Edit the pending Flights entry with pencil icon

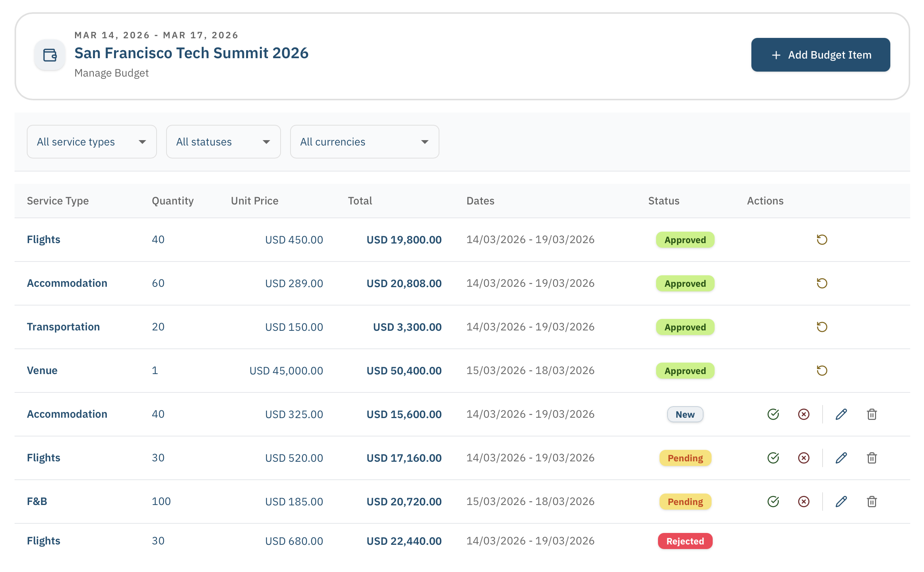pos(841,458)
